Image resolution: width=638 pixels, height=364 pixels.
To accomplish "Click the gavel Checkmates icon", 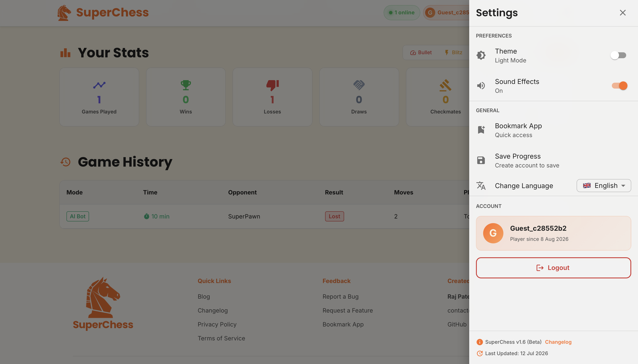I will [445, 85].
